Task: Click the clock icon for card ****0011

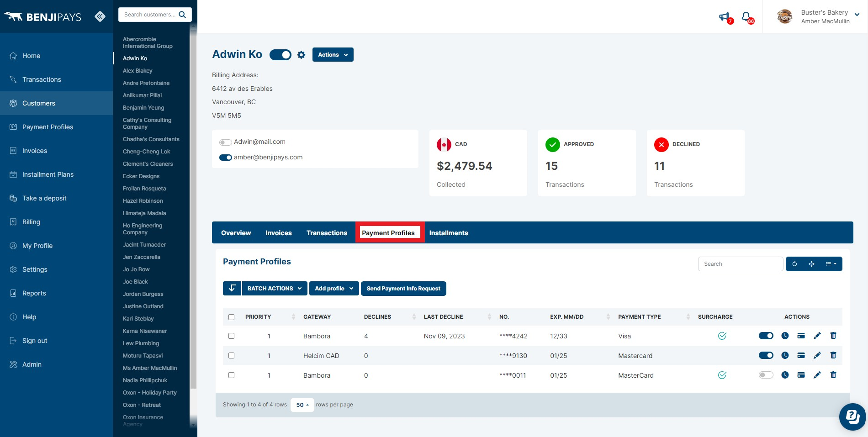Action: 785,375
